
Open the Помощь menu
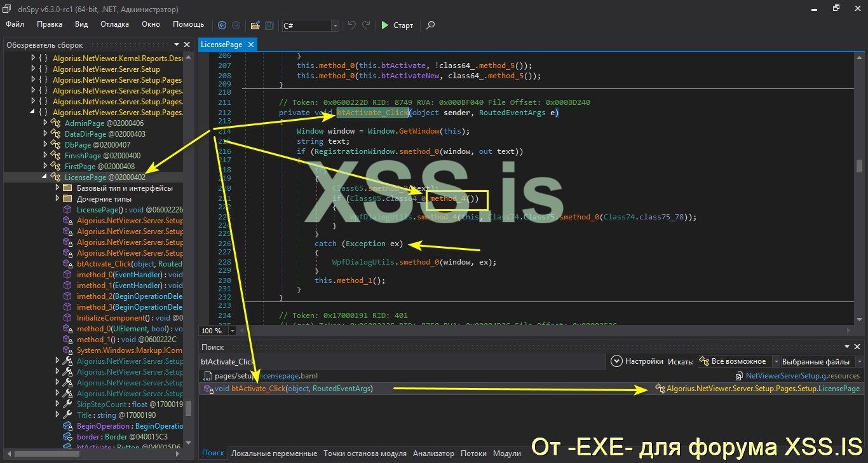[x=189, y=24]
